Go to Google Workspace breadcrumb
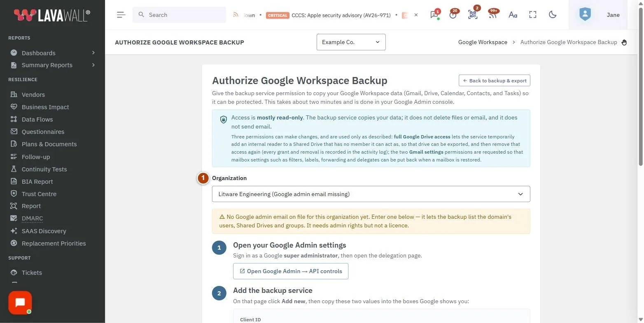This screenshot has width=644, height=323. click(x=483, y=42)
